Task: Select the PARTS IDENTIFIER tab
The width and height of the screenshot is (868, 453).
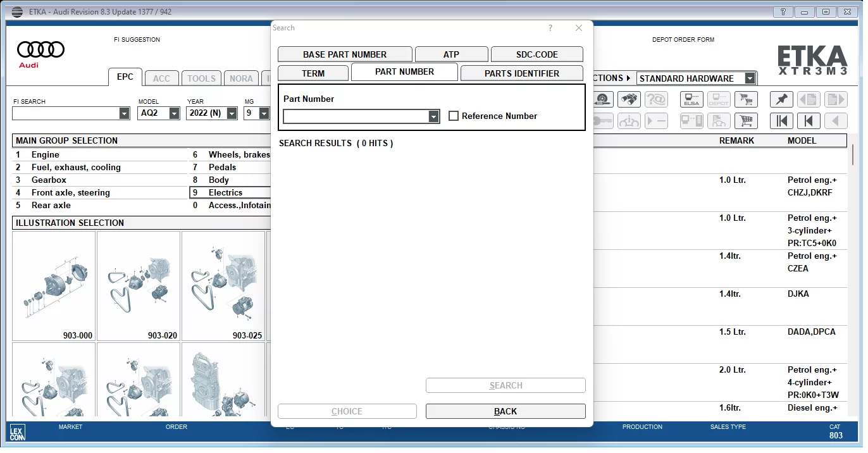Action: point(521,73)
